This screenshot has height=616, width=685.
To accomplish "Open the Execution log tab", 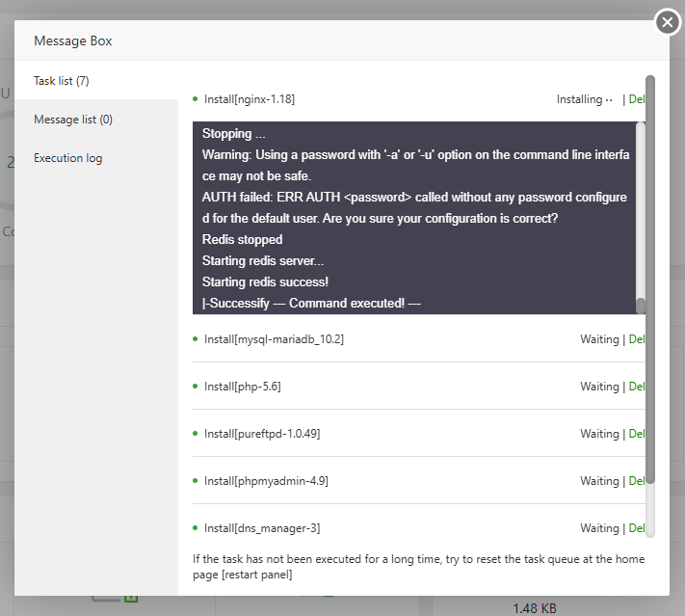I will click(67, 158).
